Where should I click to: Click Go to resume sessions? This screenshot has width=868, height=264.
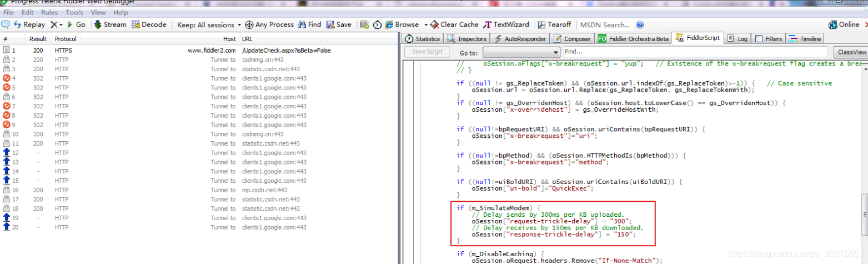click(77, 24)
